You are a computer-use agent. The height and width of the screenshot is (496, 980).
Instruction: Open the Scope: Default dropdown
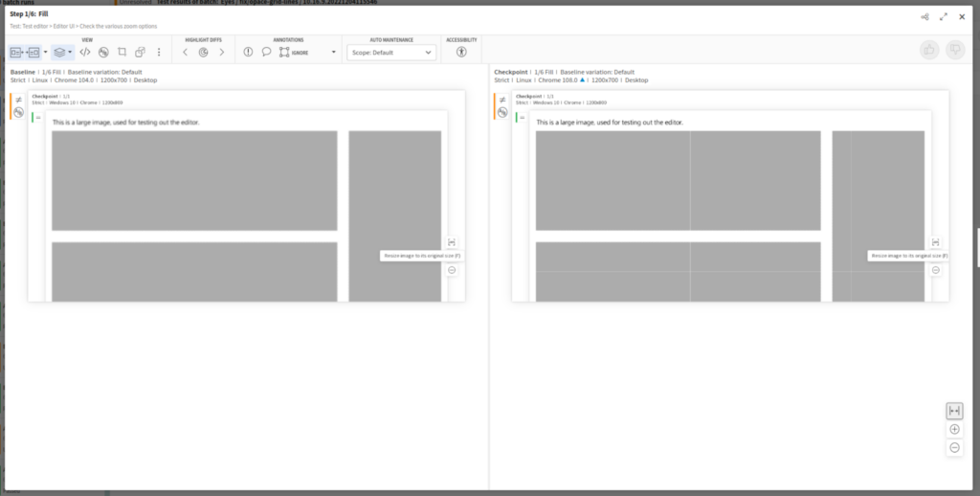391,53
